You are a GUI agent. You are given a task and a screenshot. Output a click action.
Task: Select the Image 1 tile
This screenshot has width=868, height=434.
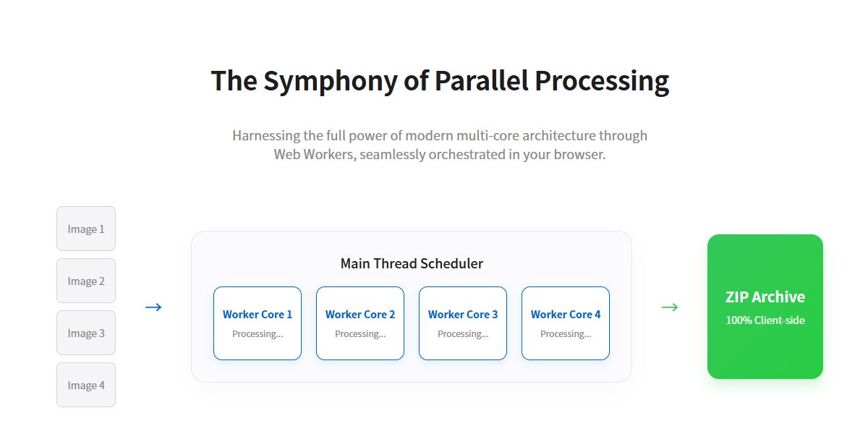(x=86, y=229)
